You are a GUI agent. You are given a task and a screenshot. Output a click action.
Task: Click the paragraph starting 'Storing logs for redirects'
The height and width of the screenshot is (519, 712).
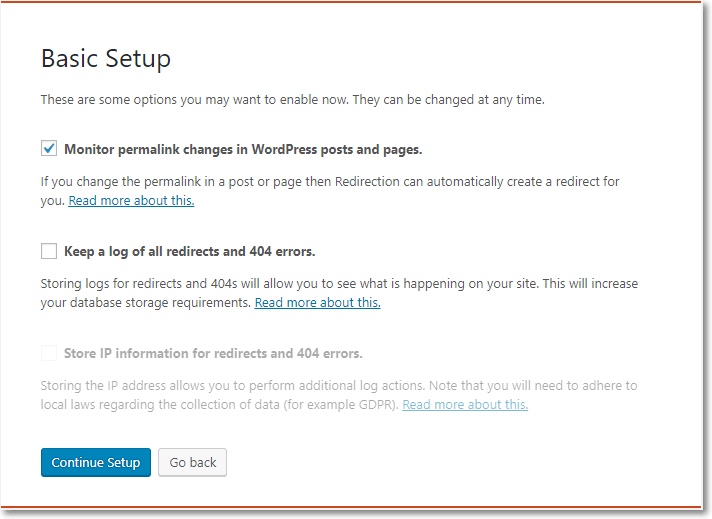339,293
